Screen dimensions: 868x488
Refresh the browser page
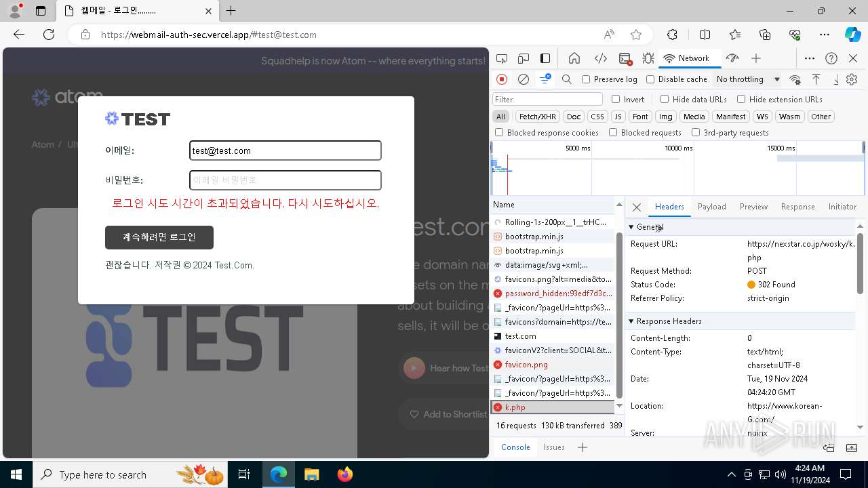pos(49,35)
